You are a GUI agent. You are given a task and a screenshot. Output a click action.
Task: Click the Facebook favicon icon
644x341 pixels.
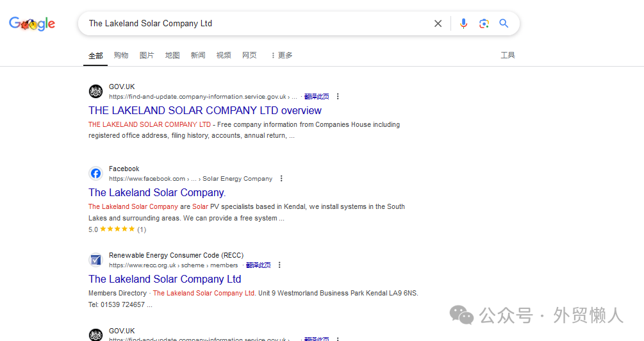point(95,173)
